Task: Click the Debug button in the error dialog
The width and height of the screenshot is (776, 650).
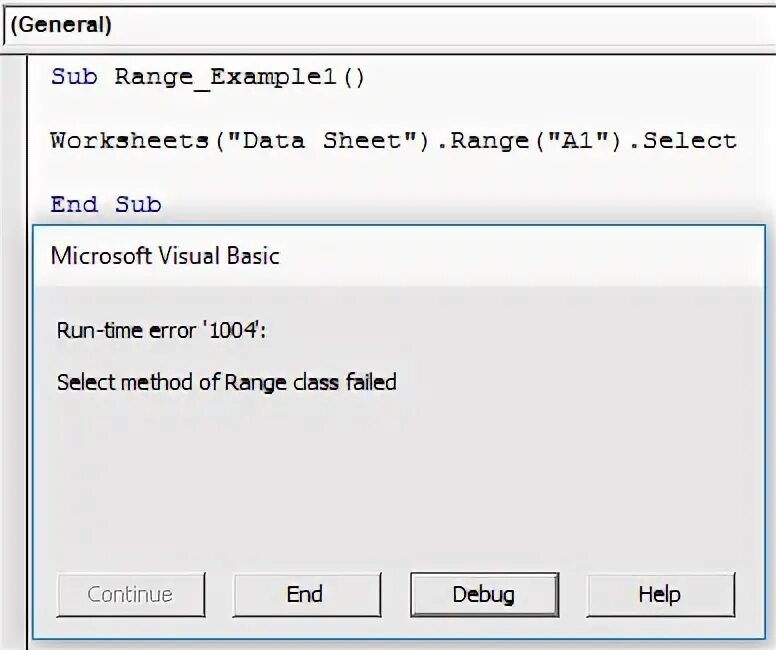Action: point(483,594)
